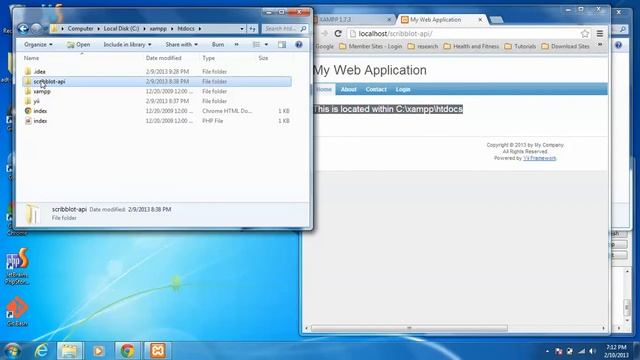Expand the htdocs breadcrumb arrow

pos(200,29)
